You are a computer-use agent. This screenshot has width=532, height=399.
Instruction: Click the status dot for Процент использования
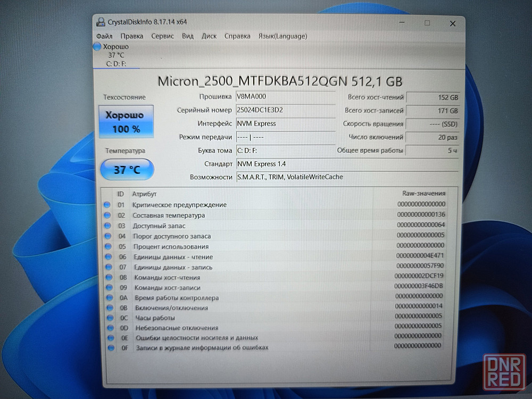click(108, 246)
